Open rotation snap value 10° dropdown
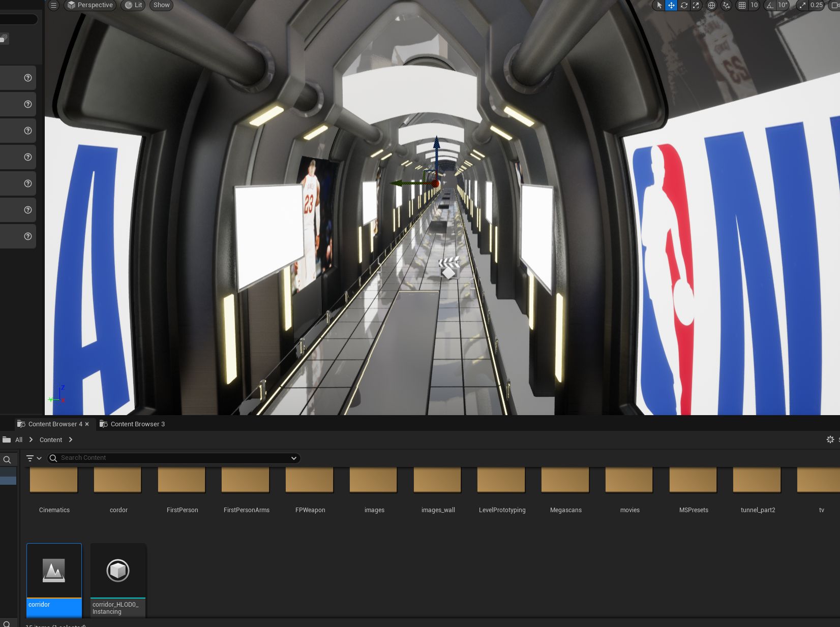This screenshot has height=627, width=840. [783, 5]
